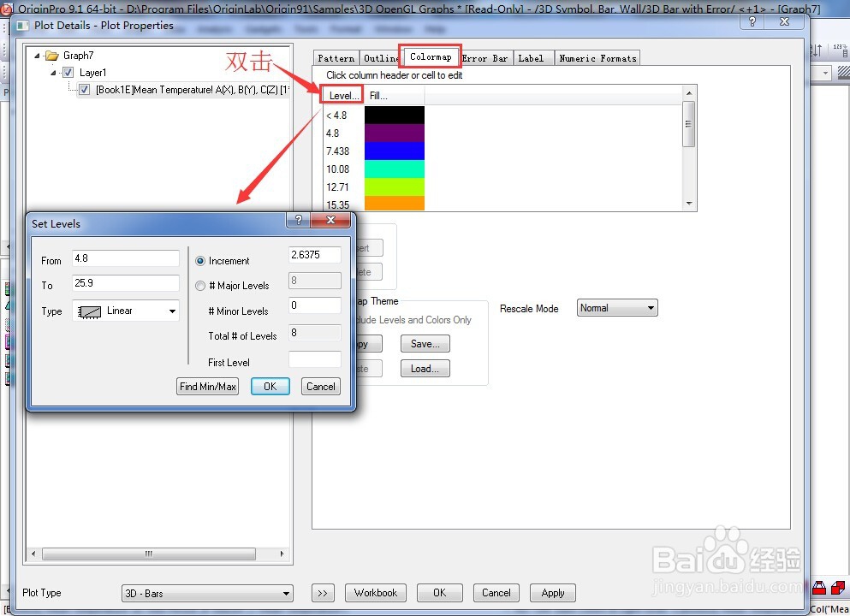The height and width of the screenshot is (616, 850).
Task: Toggle the Layer1 checkbox
Action: [x=68, y=73]
